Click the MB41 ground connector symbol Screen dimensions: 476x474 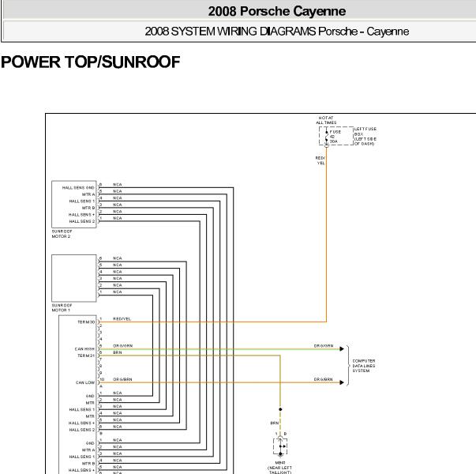[x=280, y=446]
